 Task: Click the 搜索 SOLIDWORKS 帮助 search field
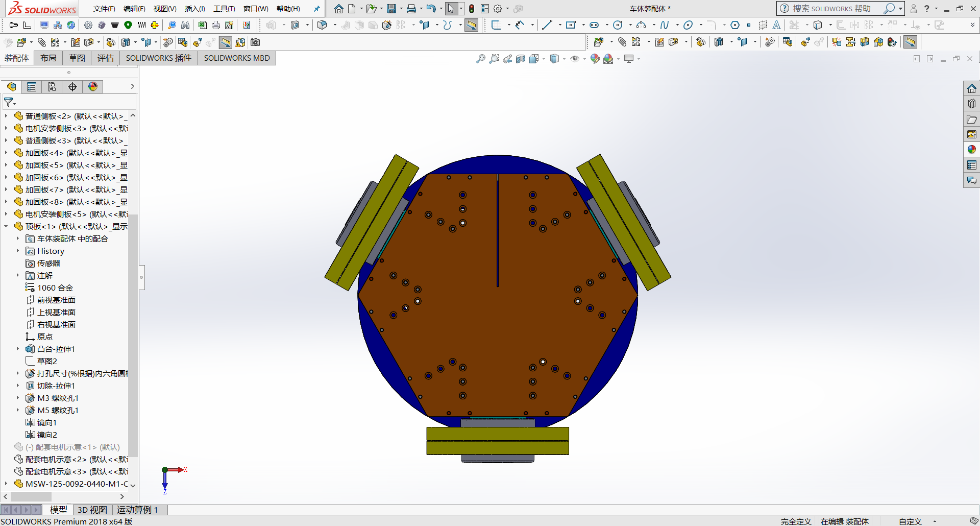click(x=832, y=9)
